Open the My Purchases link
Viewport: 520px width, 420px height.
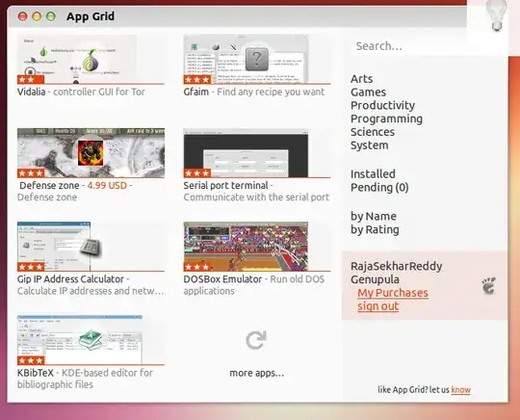pos(393,293)
